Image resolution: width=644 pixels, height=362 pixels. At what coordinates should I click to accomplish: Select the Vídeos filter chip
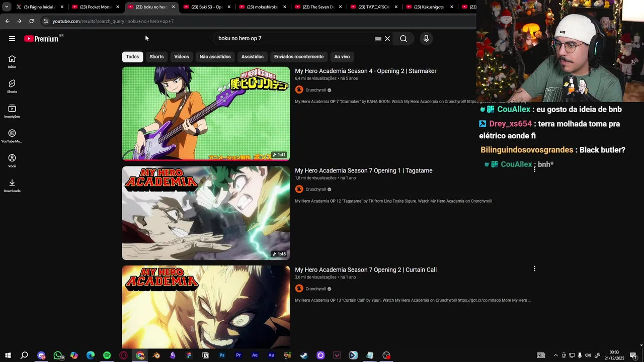(182, 57)
